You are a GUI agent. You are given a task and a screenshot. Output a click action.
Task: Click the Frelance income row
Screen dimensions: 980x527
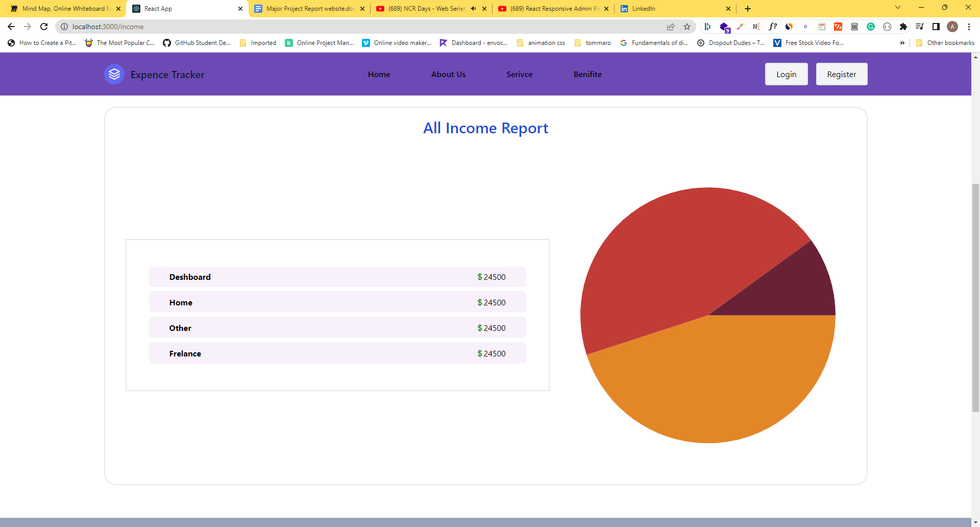pyautogui.click(x=337, y=353)
